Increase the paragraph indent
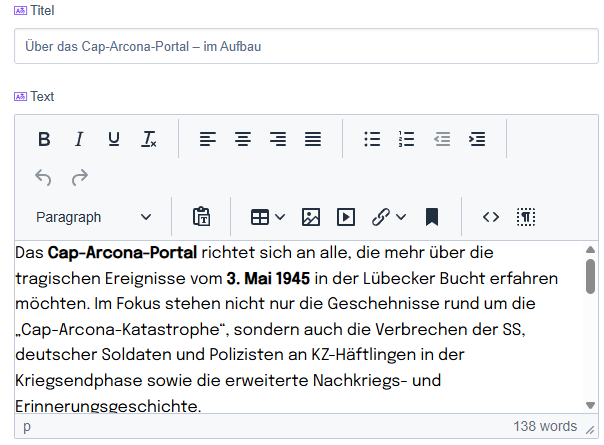604x445 pixels. pos(477,139)
